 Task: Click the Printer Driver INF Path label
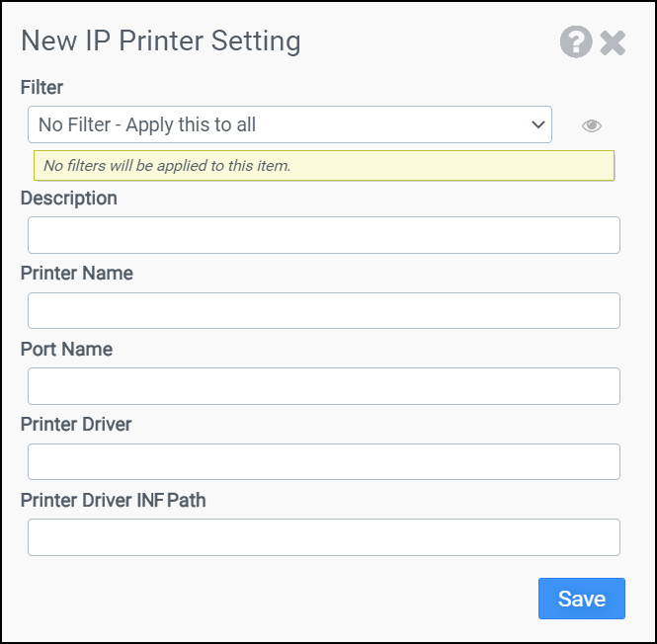coord(113,500)
